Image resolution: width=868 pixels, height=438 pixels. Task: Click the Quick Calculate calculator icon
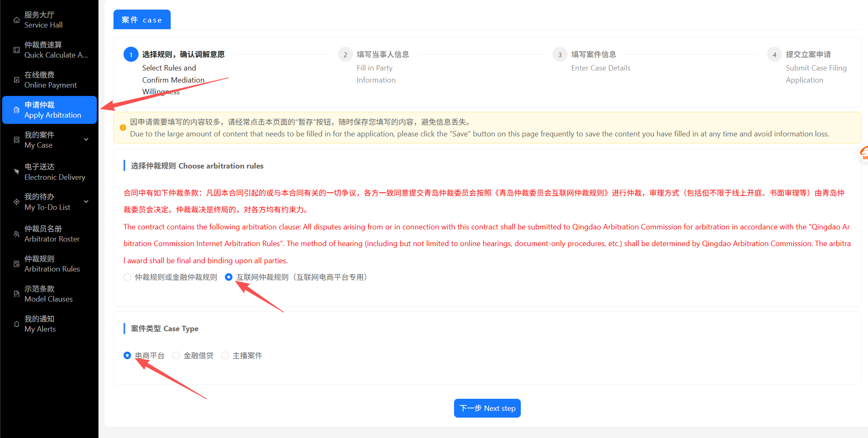16,50
